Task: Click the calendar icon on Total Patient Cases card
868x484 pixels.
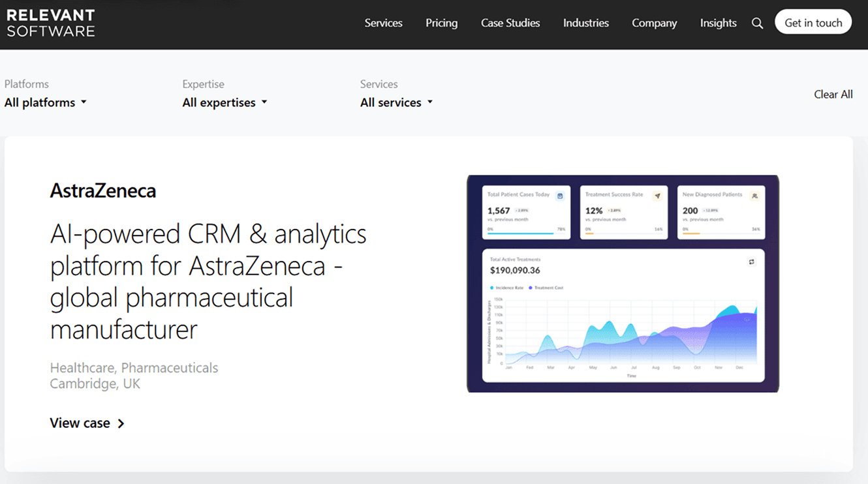Action: [560, 195]
